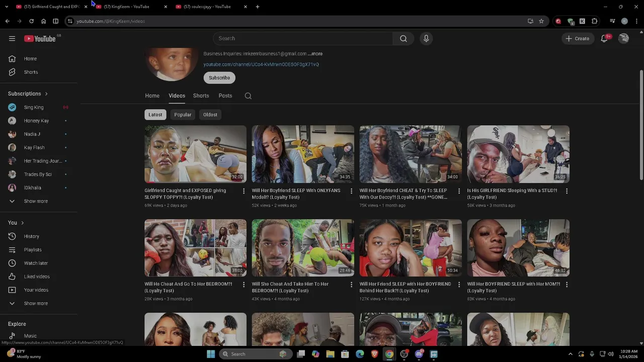The width and height of the screenshot is (644, 362).
Task: Expand the Subscriptions section header
Action: (28, 94)
